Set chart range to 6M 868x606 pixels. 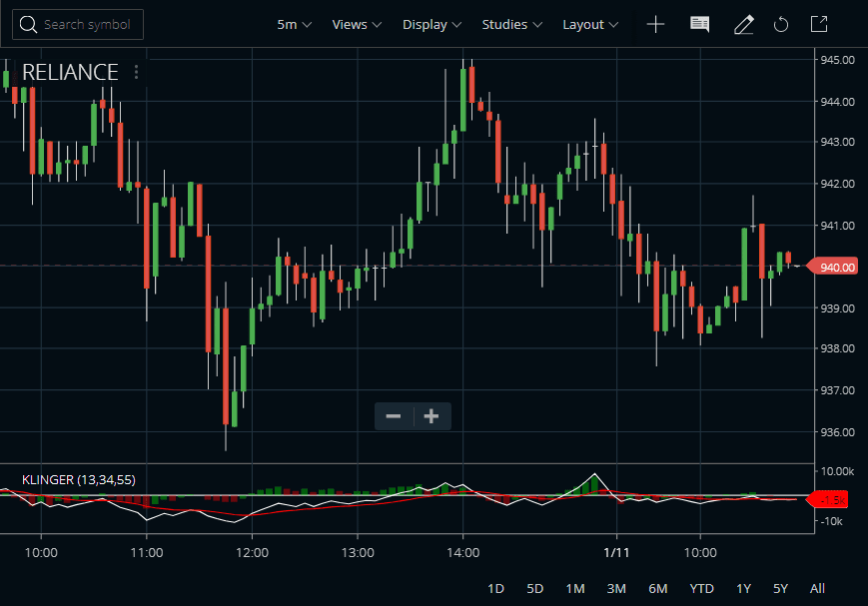pyautogui.click(x=657, y=588)
